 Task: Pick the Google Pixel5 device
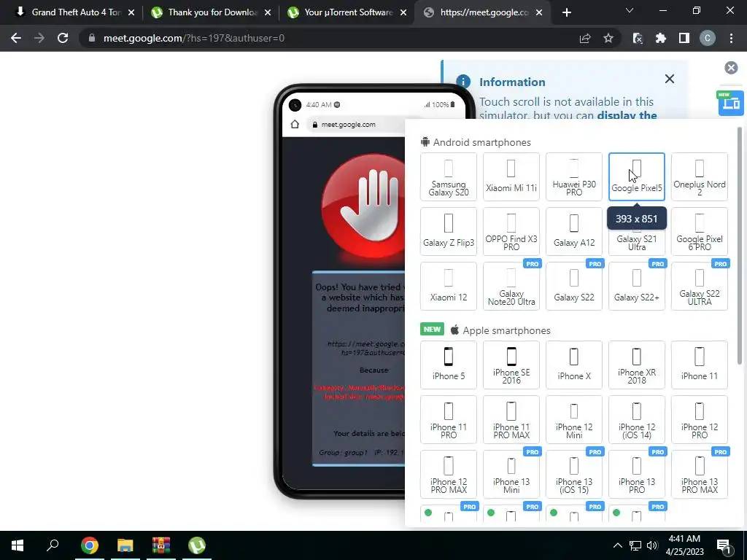click(x=636, y=176)
